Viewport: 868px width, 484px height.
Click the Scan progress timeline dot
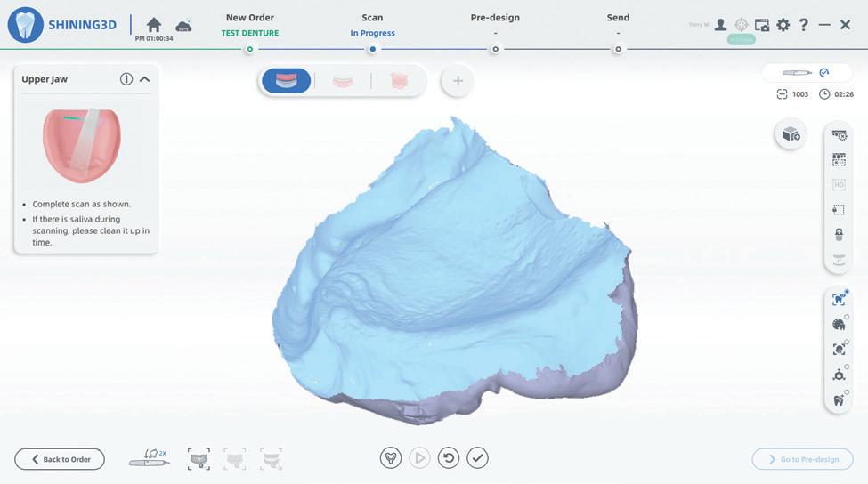click(x=372, y=49)
